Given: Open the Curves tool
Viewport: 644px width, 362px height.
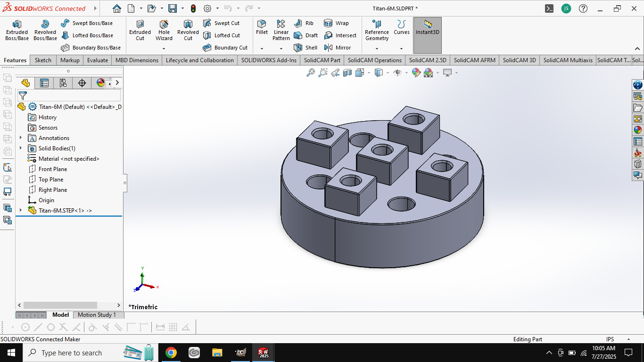Looking at the screenshot, I should [402, 27].
